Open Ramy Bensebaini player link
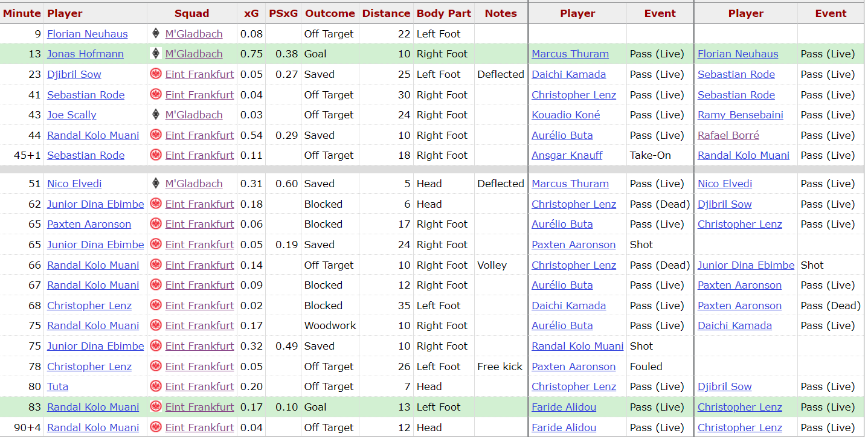Viewport: 868px width, 442px height. (x=740, y=115)
